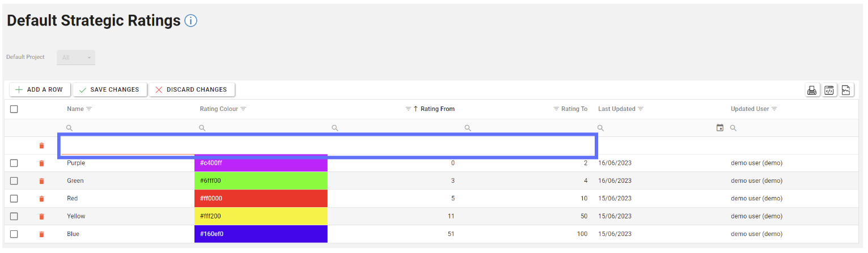Remove the Blue rating via trash icon

[x=41, y=234]
